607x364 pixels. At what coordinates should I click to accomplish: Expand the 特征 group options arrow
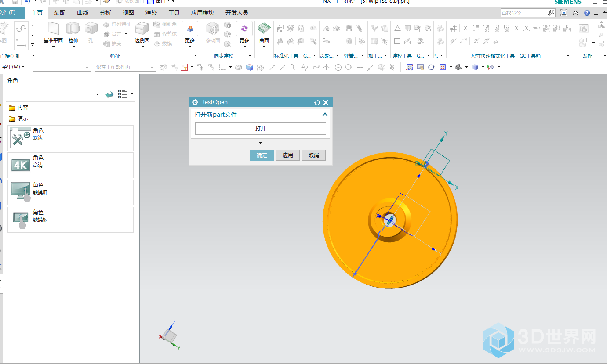196,55
